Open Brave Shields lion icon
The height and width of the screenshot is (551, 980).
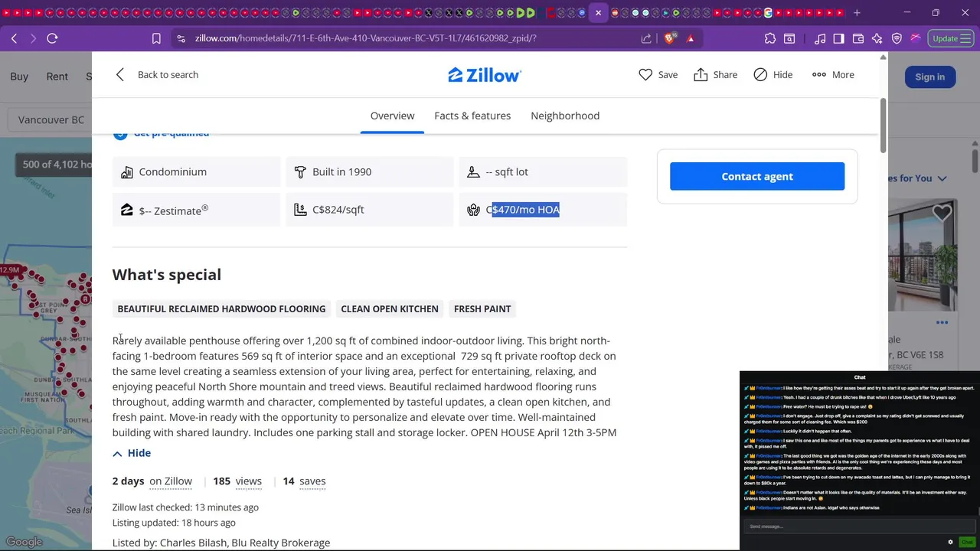pos(670,38)
